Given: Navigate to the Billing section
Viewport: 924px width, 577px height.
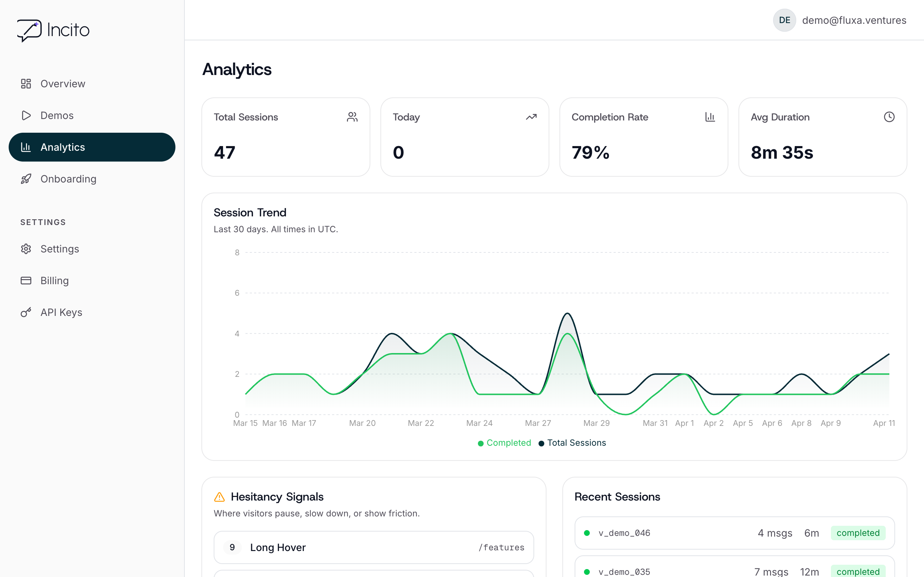Looking at the screenshot, I should click(55, 281).
